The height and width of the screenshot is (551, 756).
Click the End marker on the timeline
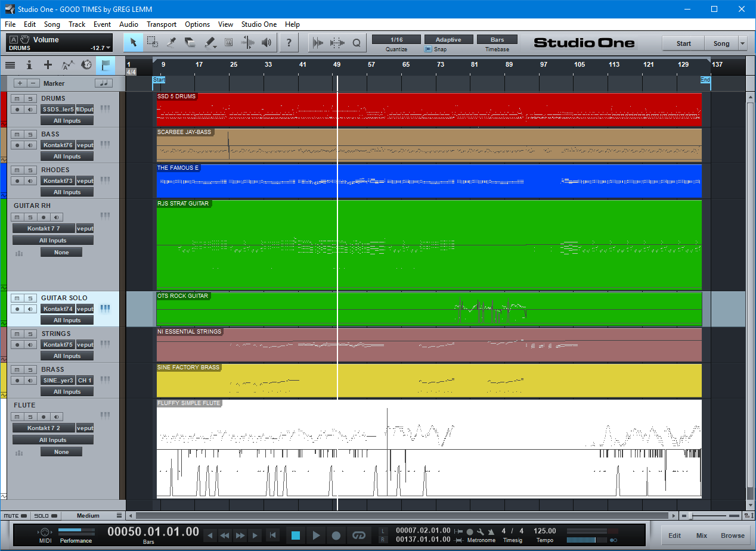[x=705, y=80]
